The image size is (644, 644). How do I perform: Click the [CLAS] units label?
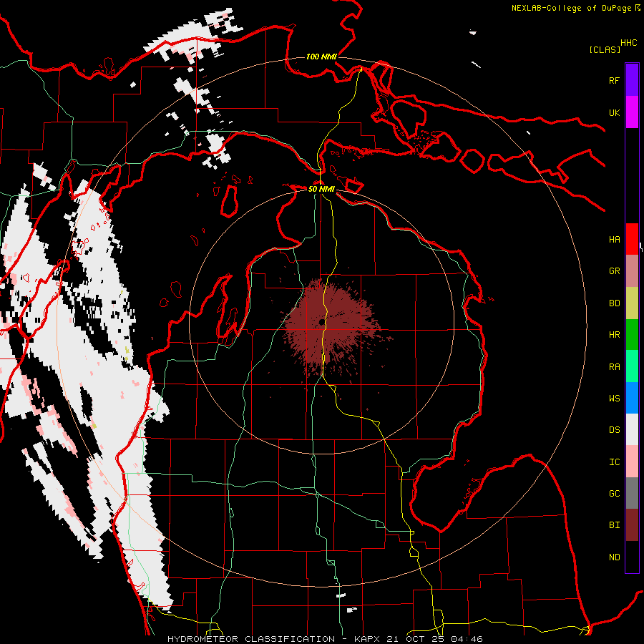[x=605, y=49]
